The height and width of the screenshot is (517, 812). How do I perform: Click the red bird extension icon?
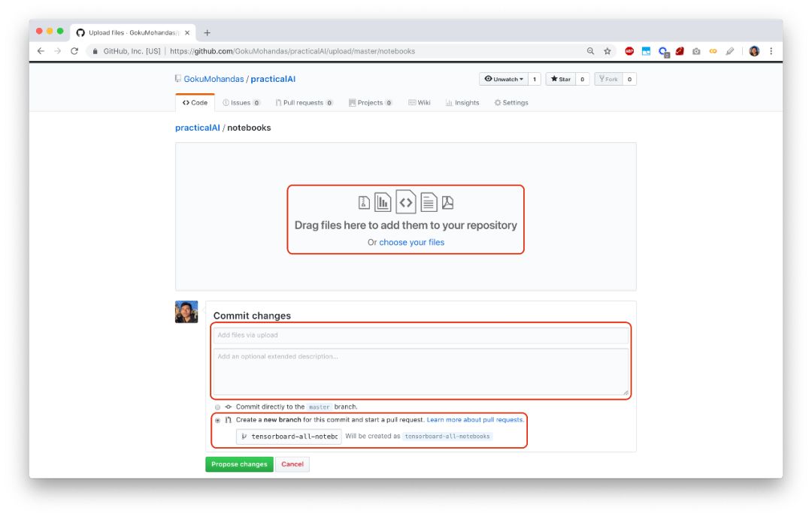[x=680, y=51]
